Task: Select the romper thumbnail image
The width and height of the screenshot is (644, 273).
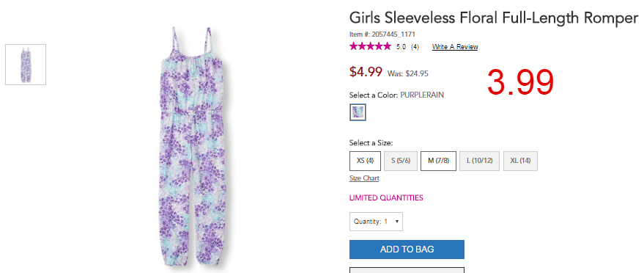Action: [x=26, y=65]
